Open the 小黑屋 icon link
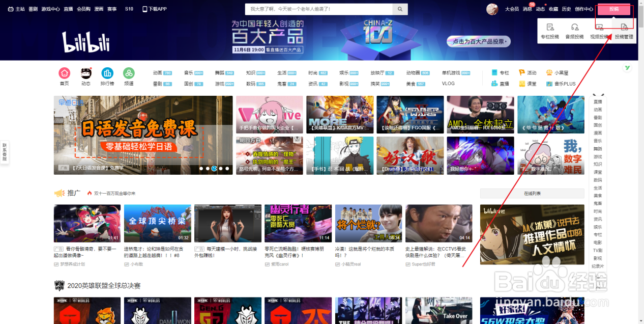The height and width of the screenshot is (324, 644). (557, 73)
